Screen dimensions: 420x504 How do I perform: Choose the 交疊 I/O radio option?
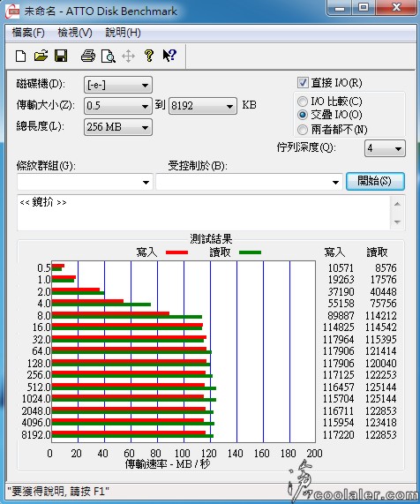[x=303, y=115]
